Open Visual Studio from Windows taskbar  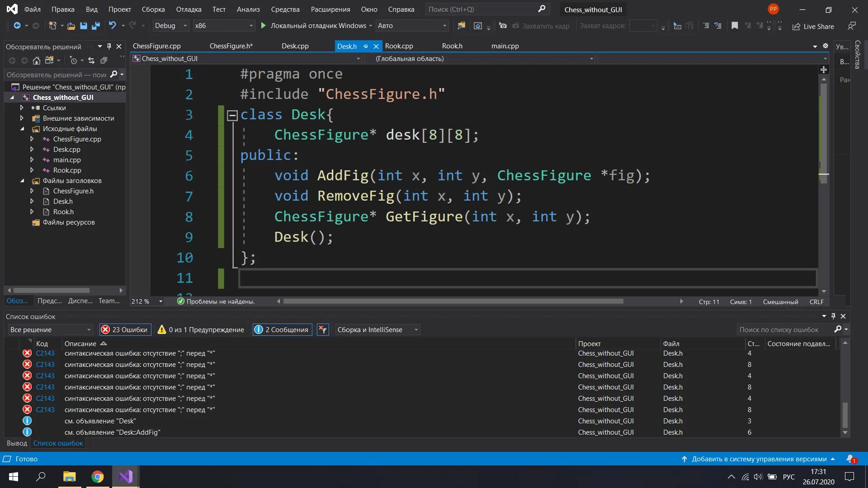(x=125, y=477)
